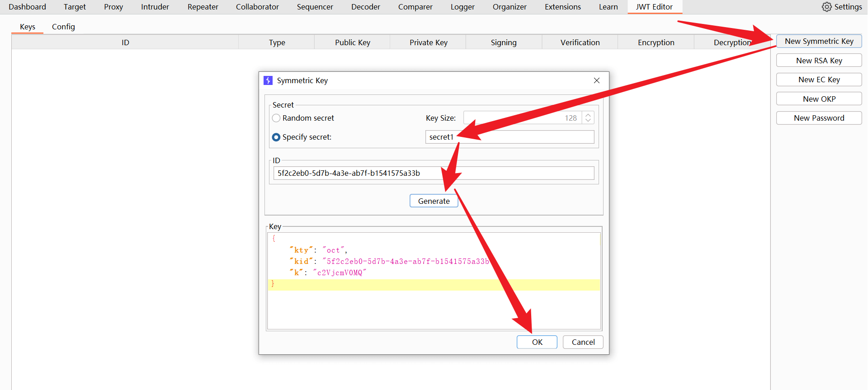Create a New EC Key
This screenshot has height=390, width=868.
click(819, 80)
